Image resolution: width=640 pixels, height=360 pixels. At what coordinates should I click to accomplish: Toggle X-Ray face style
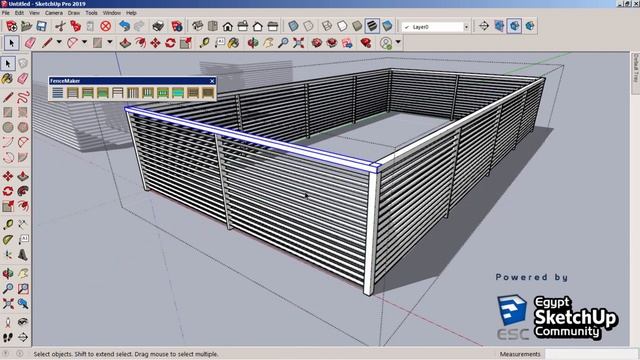(293, 27)
